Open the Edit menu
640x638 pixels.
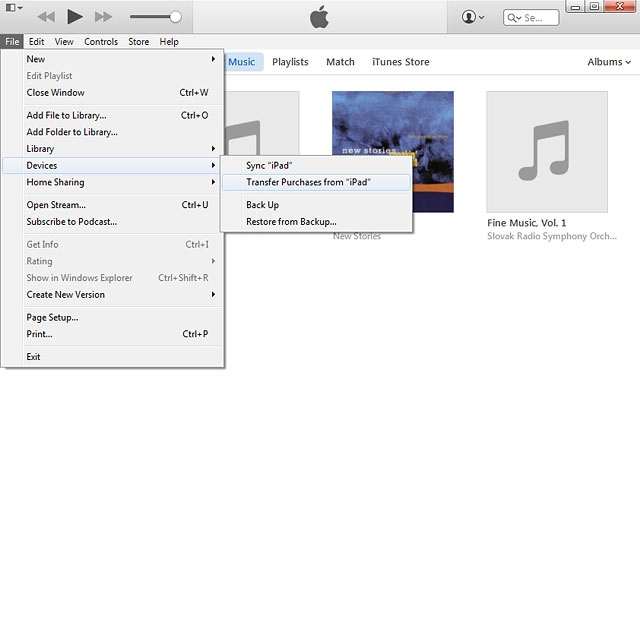click(36, 42)
